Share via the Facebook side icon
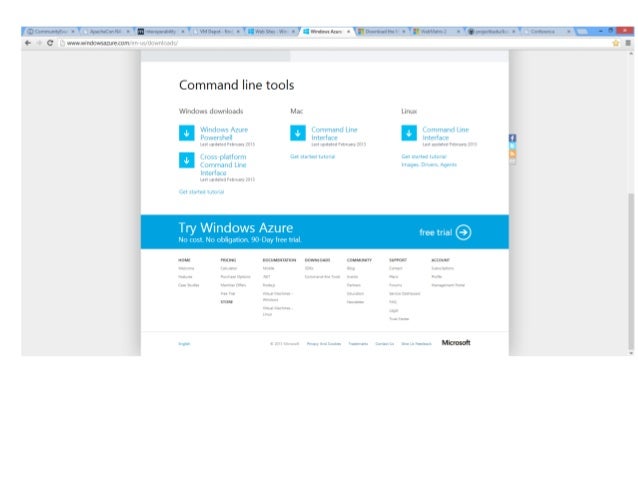638x479 pixels. pyautogui.click(x=513, y=138)
